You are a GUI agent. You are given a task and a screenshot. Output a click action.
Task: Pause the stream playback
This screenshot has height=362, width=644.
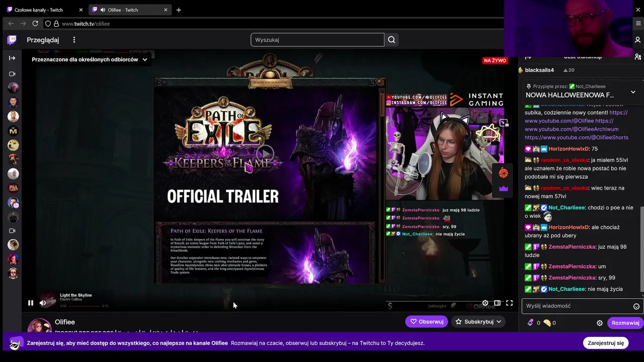point(31,303)
